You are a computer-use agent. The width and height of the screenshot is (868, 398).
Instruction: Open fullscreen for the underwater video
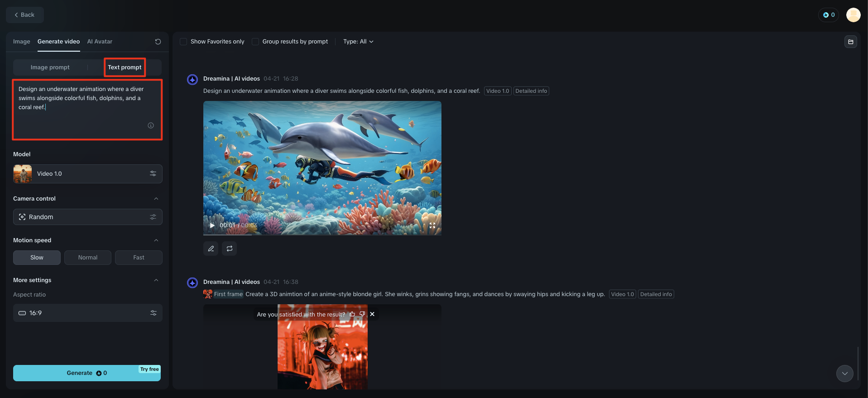click(x=432, y=225)
